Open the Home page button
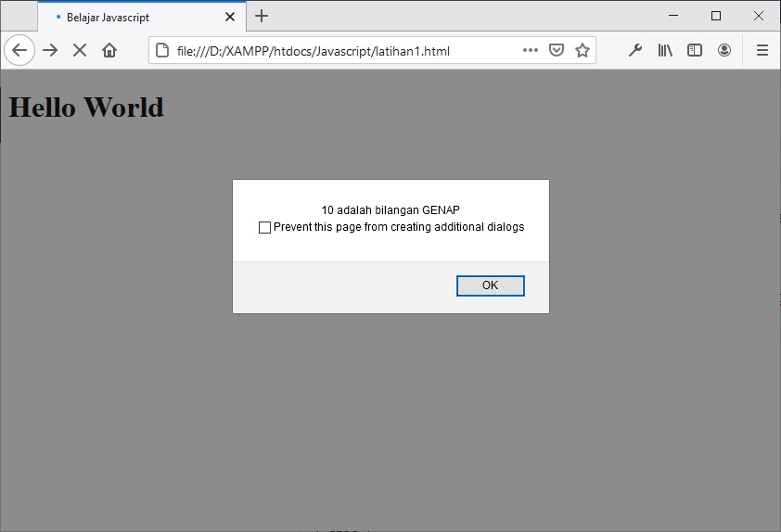This screenshot has width=781, height=532. click(109, 50)
